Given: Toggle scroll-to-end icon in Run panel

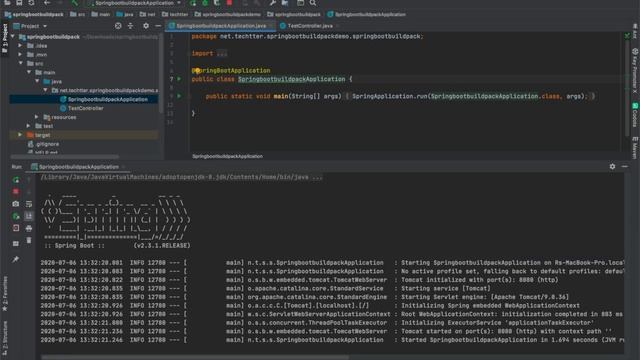Looking at the screenshot, I should [x=29, y=216].
